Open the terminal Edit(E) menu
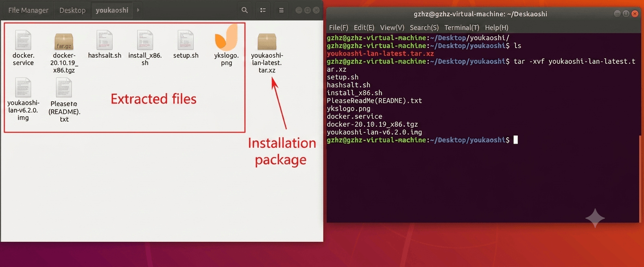644x267 pixels. coord(364,28)
